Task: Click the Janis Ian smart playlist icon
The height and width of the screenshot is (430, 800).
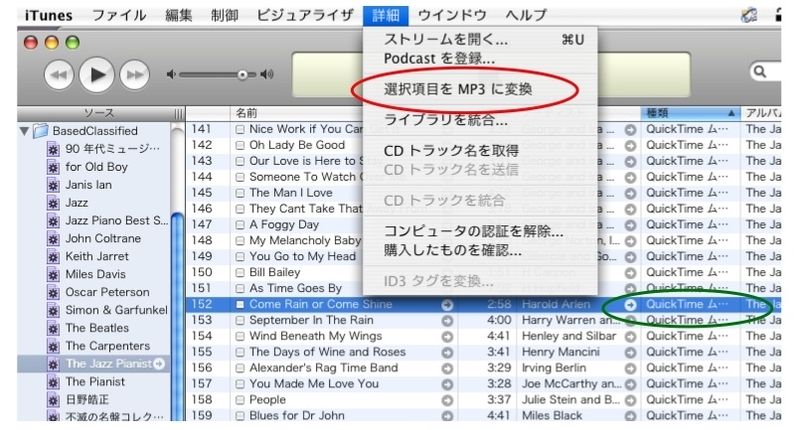Action: click(53, 185)
